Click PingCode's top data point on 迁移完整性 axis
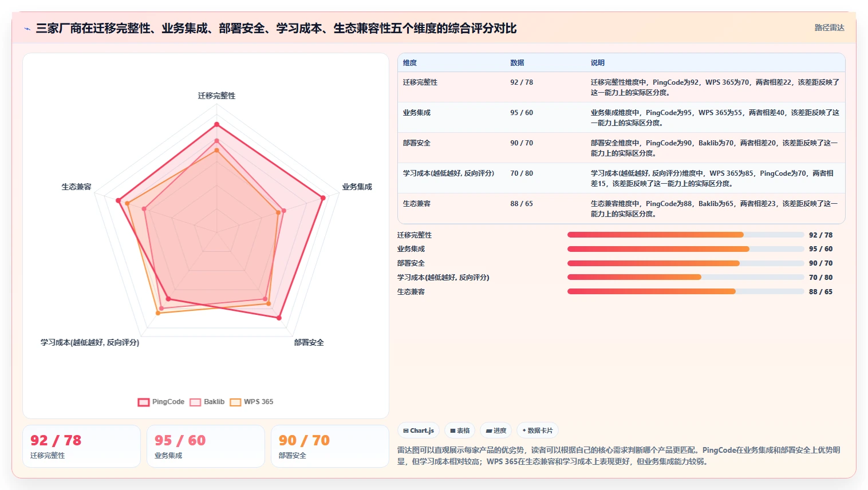Viewport: 868px width, 490px height. click(216, 124)
